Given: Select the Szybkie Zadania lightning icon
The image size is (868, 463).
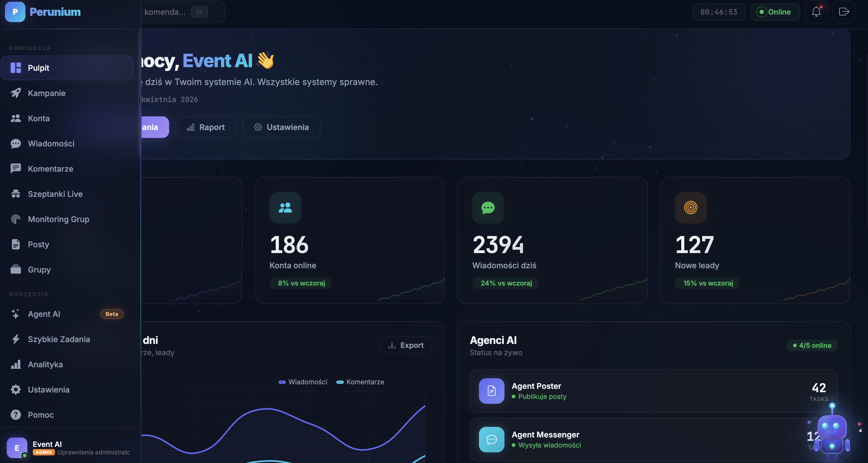Looking at the screenshot, I should [x=16, y=339].
